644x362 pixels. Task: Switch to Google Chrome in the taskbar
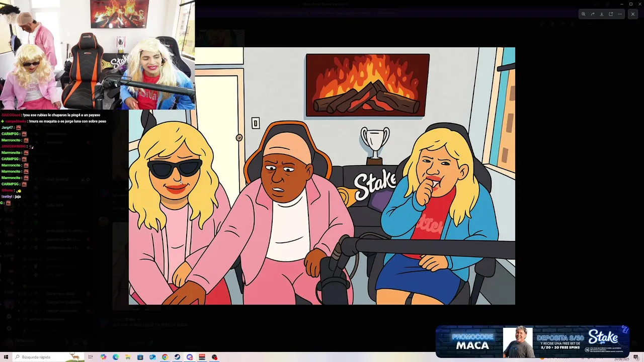pos(165,357)
